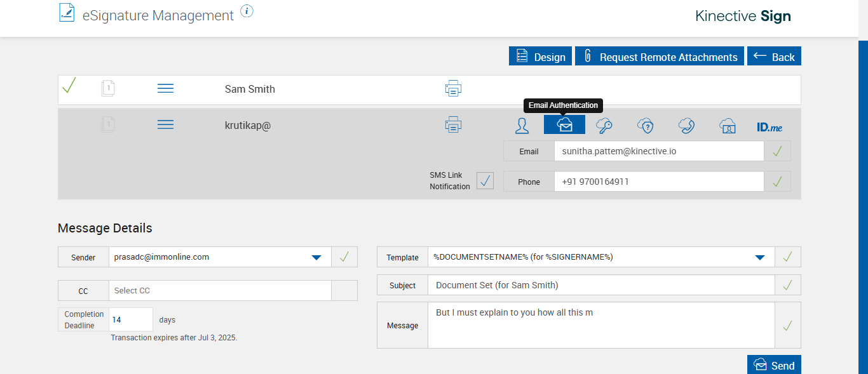Click the green checkmark beside Sam Smith row
Image resolution: width=868 pixels, height=374 pixels.
(69, 85)
